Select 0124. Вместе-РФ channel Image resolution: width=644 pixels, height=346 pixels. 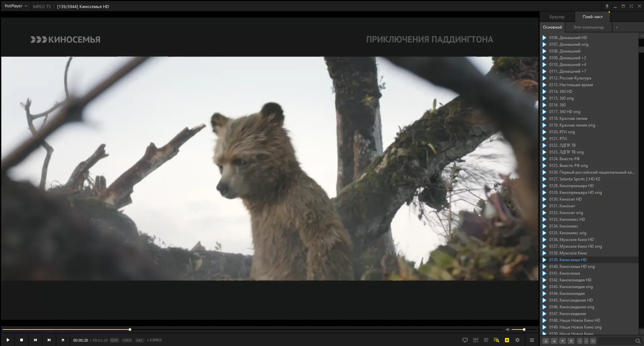589,159
